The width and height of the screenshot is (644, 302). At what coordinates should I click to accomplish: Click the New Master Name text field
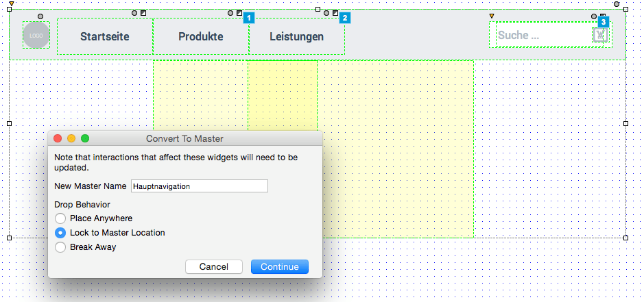(199, 186)
